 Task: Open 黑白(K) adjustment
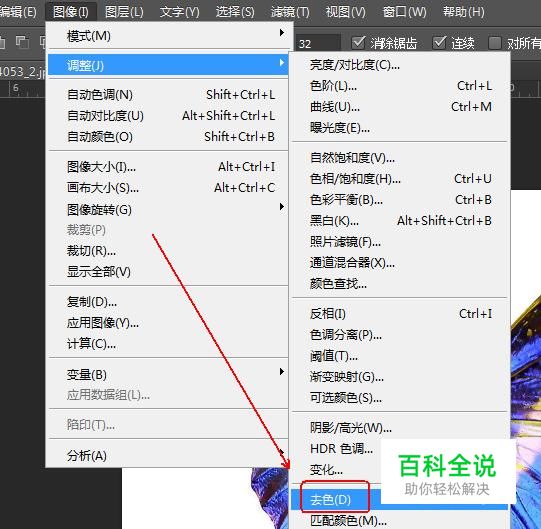(x=400, y=221)
